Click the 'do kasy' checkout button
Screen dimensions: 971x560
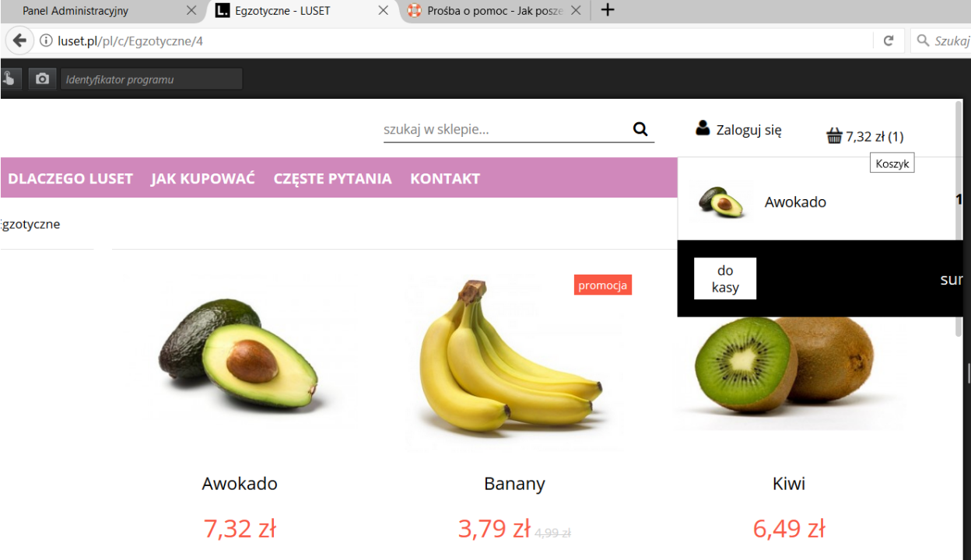[x=725, y=278]
